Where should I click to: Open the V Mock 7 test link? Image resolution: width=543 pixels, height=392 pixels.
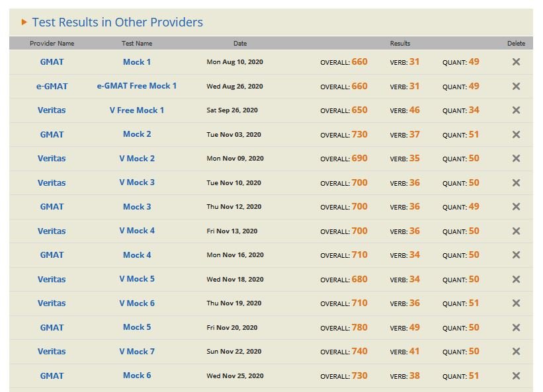tap(137, 352)
